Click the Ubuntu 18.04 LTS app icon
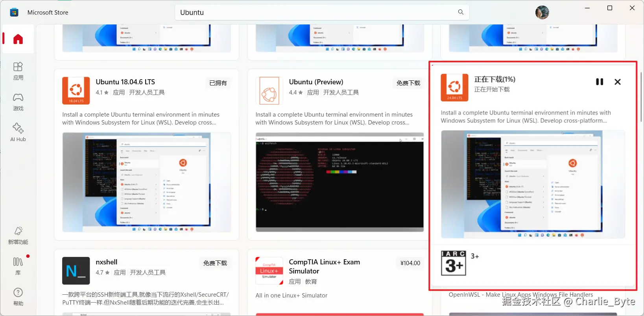 76,91
